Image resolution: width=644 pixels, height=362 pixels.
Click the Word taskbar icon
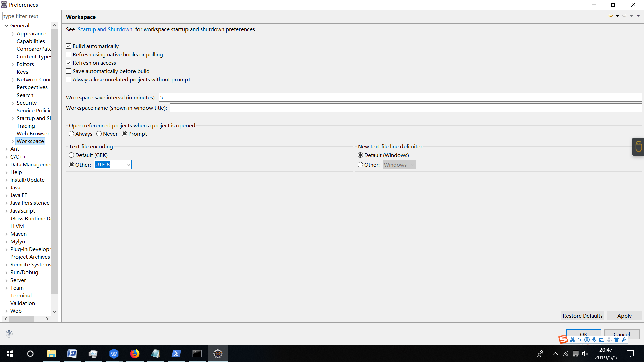72,354
